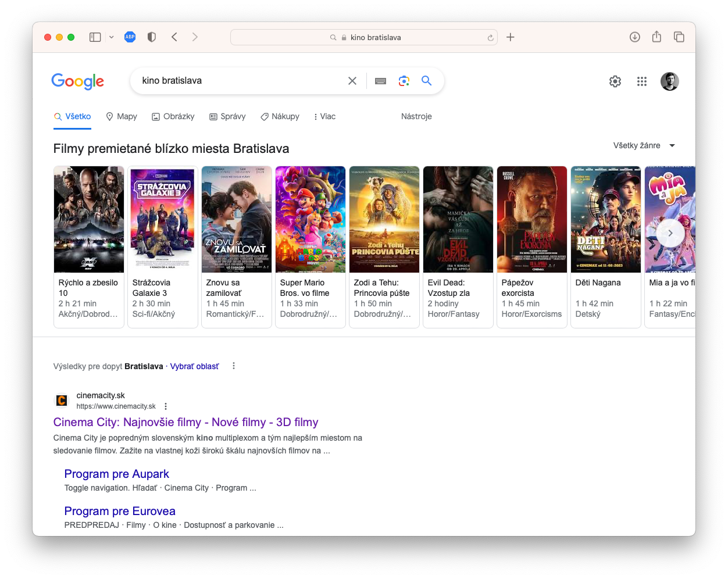Switch to the Obrázky tab
Screen dimensions: 728x579
tap(173, 116)
